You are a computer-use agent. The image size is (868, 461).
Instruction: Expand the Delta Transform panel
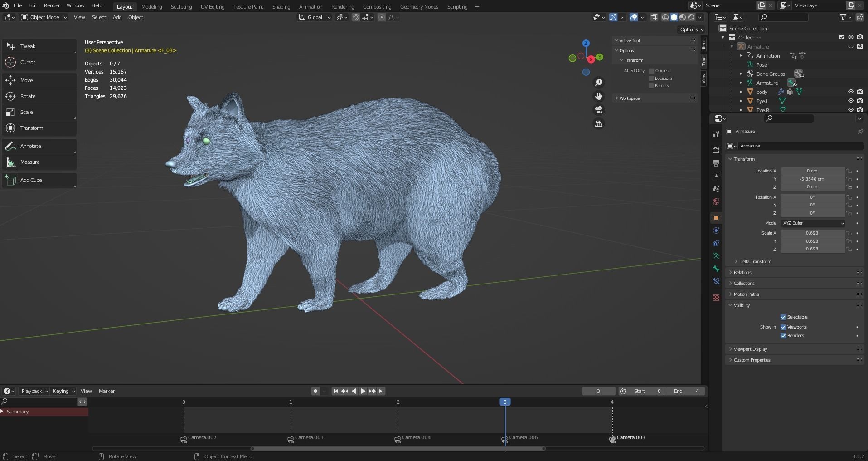(755, 262)
